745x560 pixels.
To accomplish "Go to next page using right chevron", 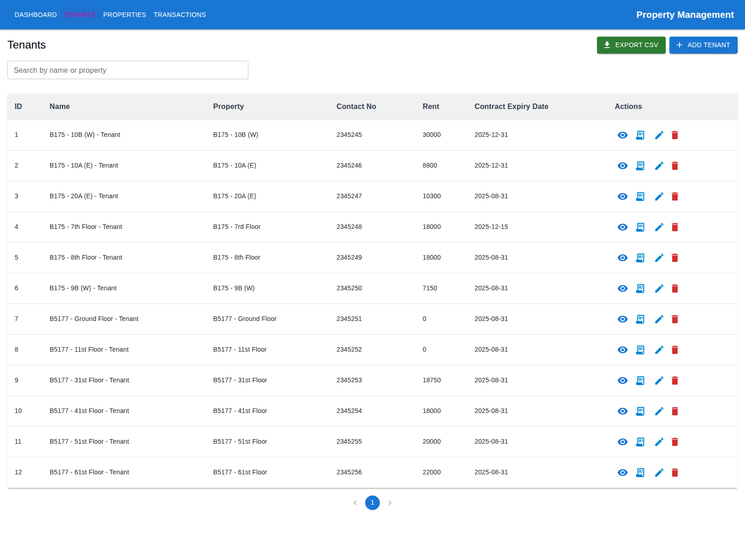I will click(x=390, y=502).
